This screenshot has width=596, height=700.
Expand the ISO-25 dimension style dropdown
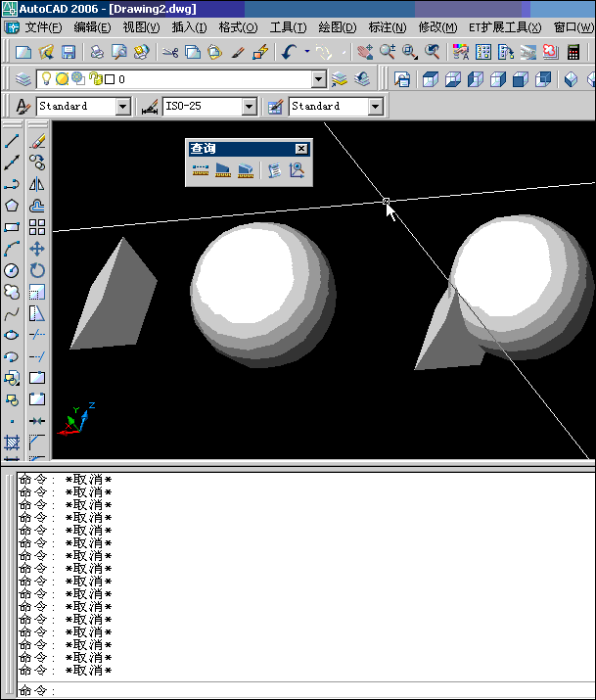(x=249, y=107)
